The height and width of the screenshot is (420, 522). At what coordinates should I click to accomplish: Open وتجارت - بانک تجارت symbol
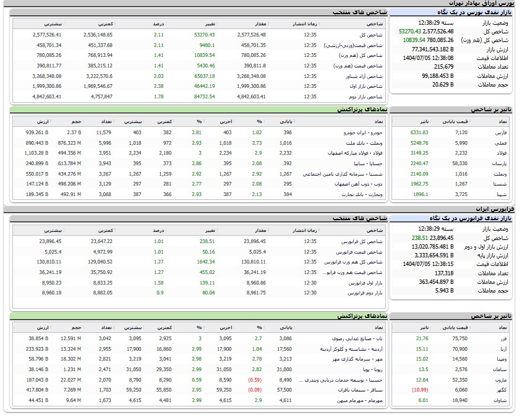tap(362, 194)
